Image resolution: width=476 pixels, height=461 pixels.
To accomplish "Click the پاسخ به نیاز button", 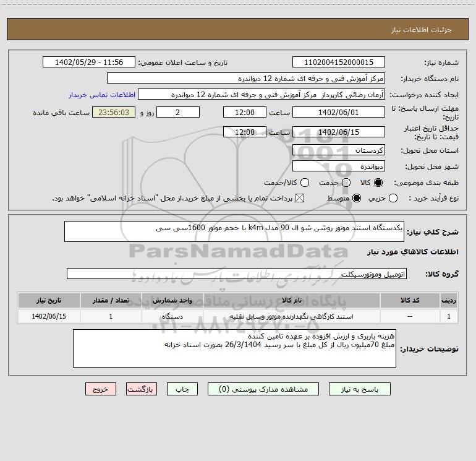I will [x=360, y=389].
